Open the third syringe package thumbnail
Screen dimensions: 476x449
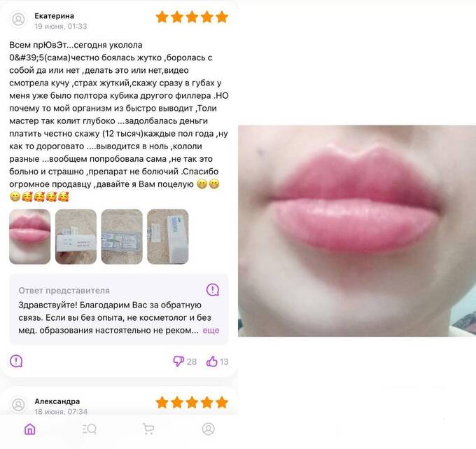122,236
